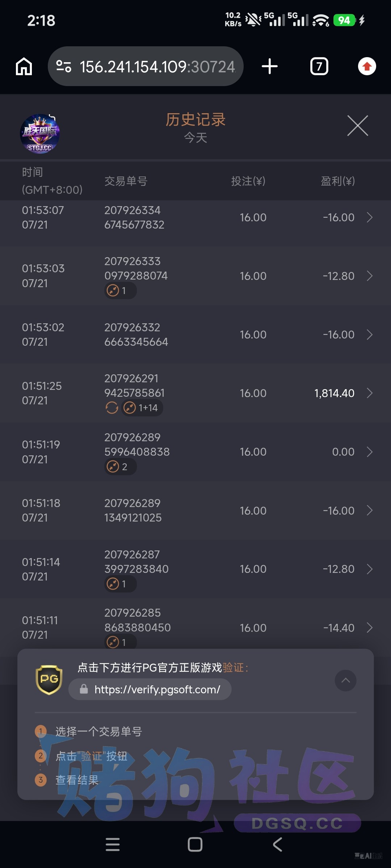The height and width of the screenshot is (868, 391).
Task: Tap the browser home icon
Action: point(24,67)
